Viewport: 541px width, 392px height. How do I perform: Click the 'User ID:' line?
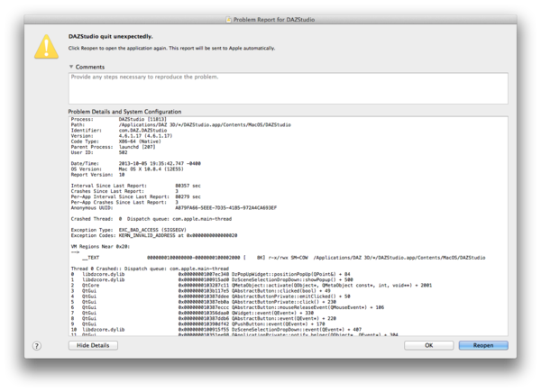[x=99, y=152]
